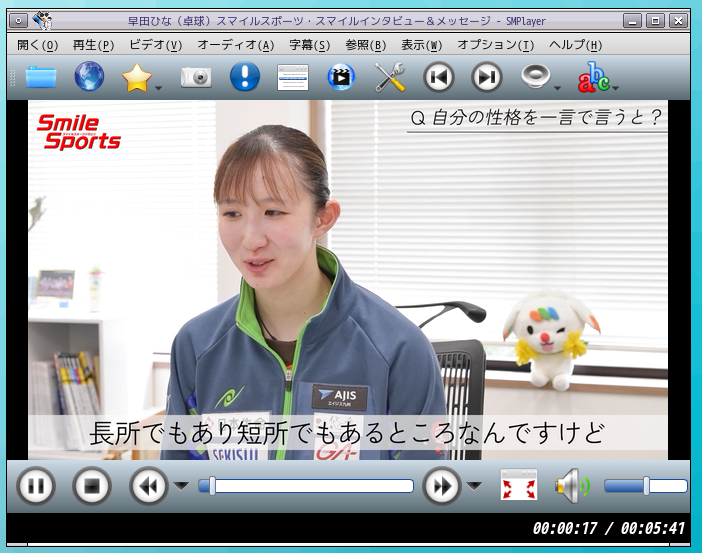Screen dimensions: 702x553
Task: Mute audio using the speaker icon
Action: point(572,486)
